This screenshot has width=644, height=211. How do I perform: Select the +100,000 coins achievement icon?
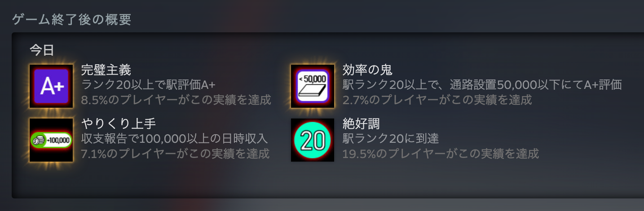tap(51, 140)
